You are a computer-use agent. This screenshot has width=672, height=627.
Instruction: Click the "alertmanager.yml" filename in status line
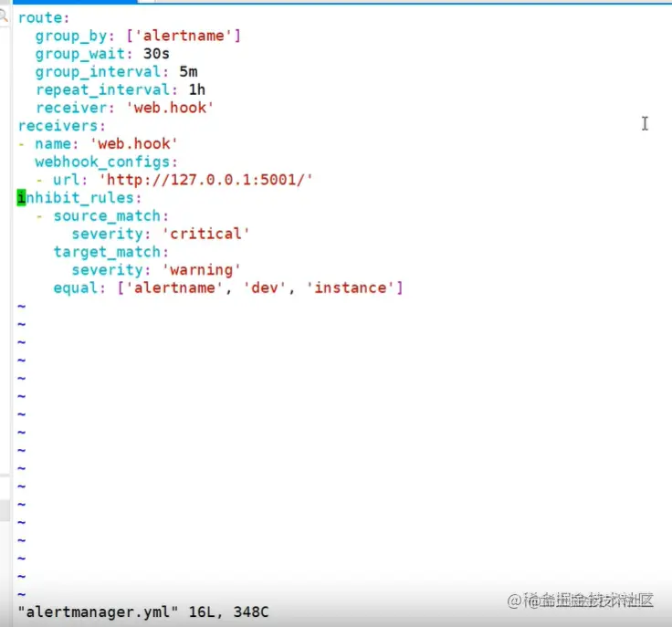[x=98, y=612]
